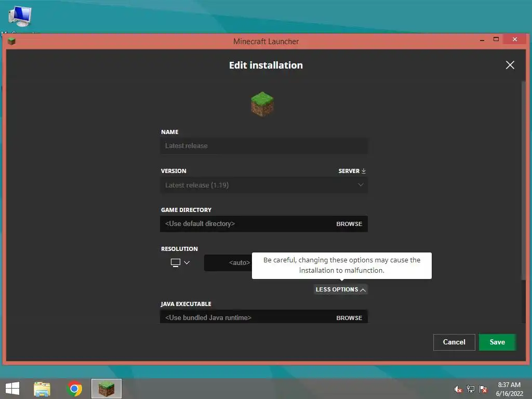Open the Windows Start menu

pos(12,389)
